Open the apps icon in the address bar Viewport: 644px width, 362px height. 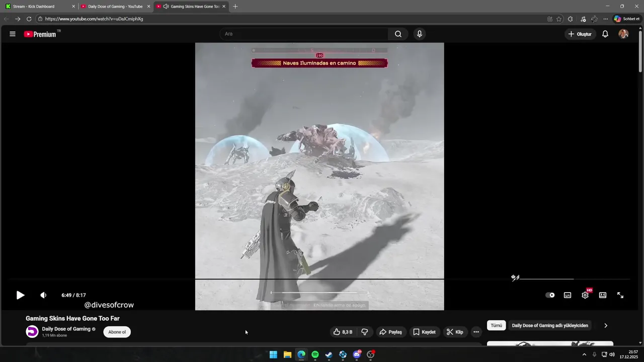[550, 19]
